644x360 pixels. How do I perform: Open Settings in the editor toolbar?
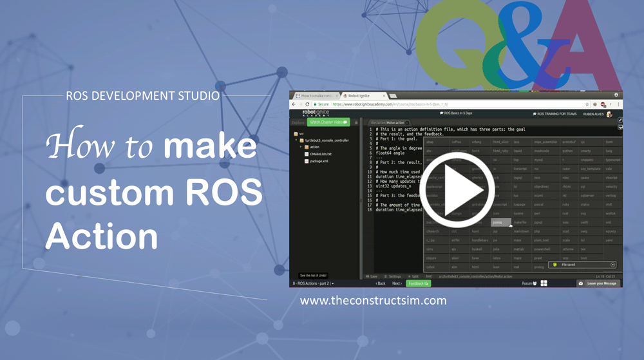coord(392,277)
